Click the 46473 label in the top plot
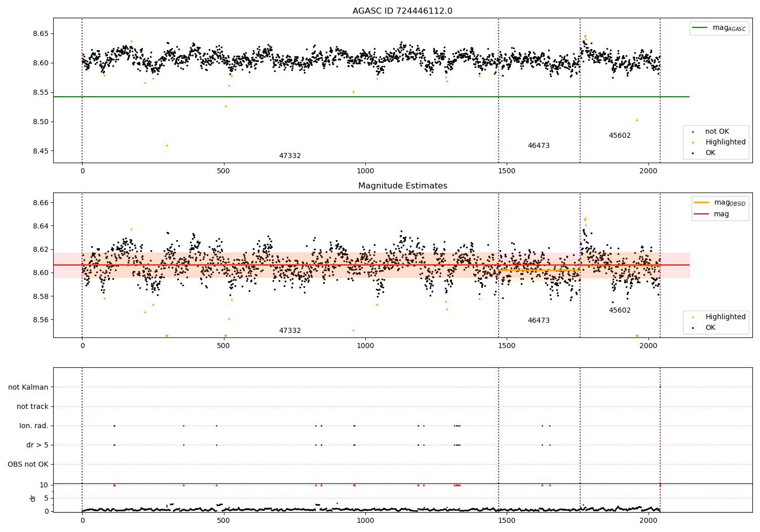 539,146
